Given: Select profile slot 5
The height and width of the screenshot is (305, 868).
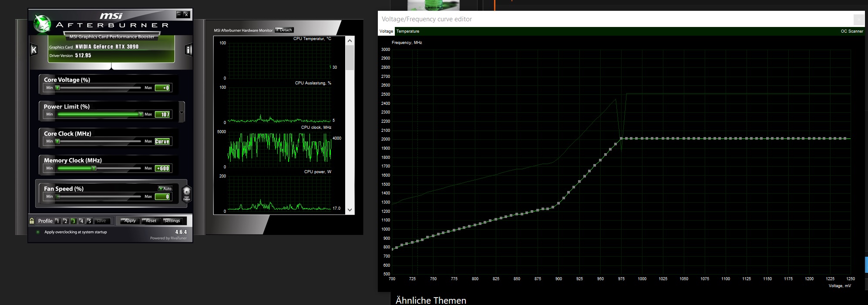Looking at the screenshot, I should [x=89, y=221].
